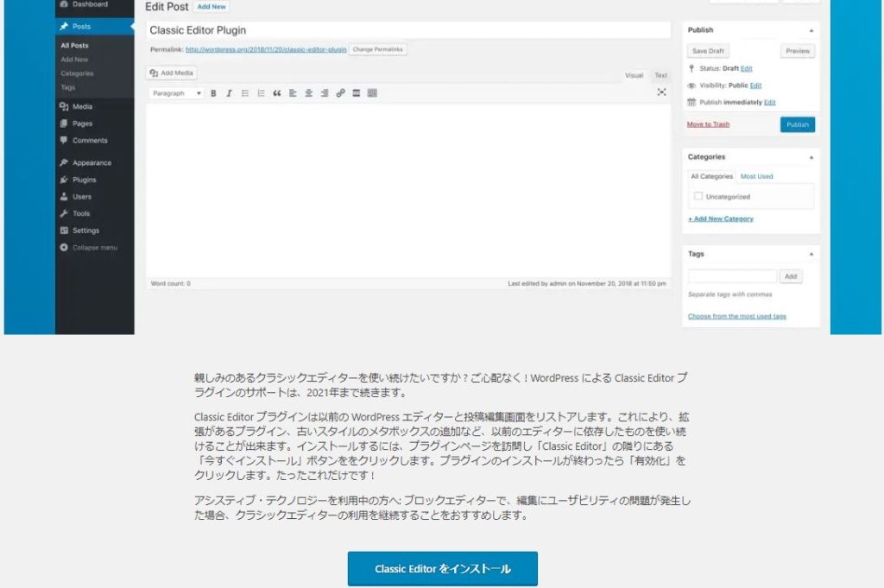This screenshot has height=588, width=884.
Task: Insert a numbered list
Action: point(261,93)
